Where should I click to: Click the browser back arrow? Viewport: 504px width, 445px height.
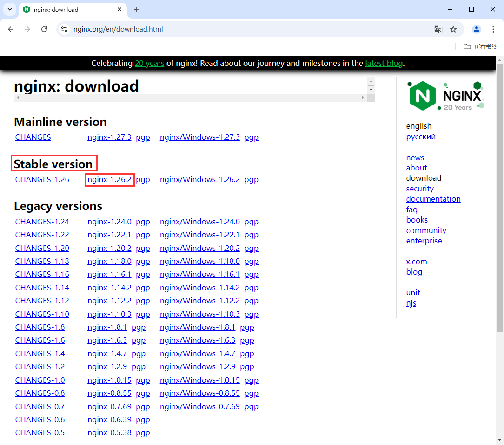11,29
